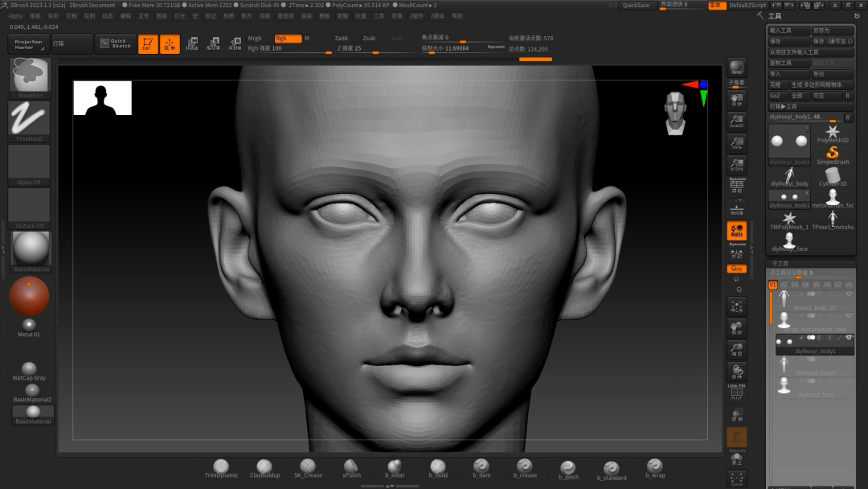
Task: Open the Alpha menu
Action: click(x=15, y=16)
